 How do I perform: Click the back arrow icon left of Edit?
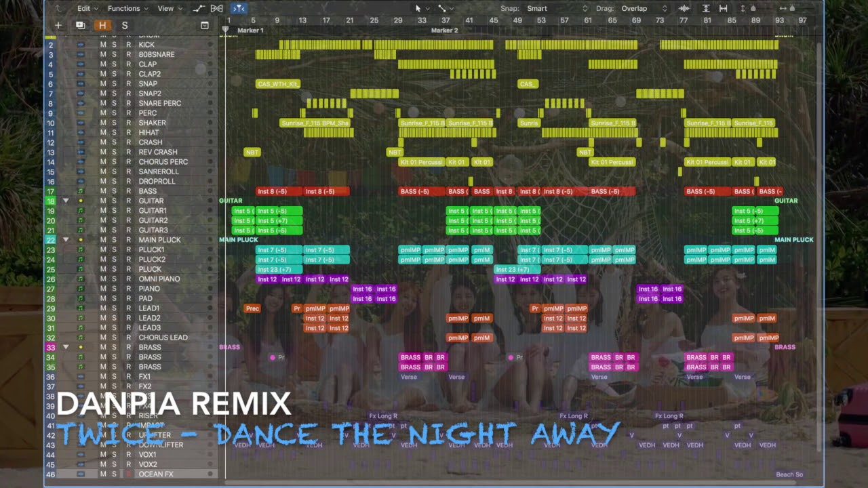(x=58, y=8)
